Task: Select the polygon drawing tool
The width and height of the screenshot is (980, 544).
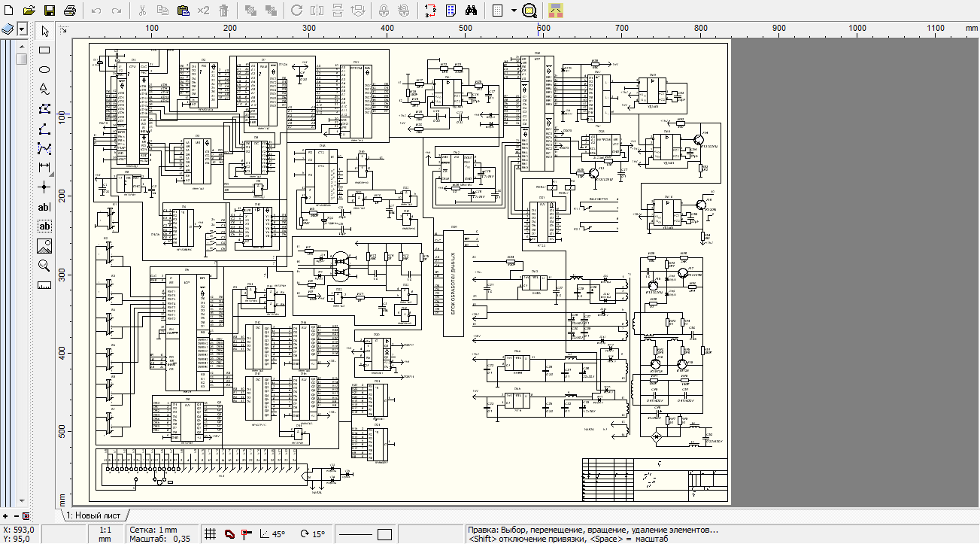Action: pos(44,109)
